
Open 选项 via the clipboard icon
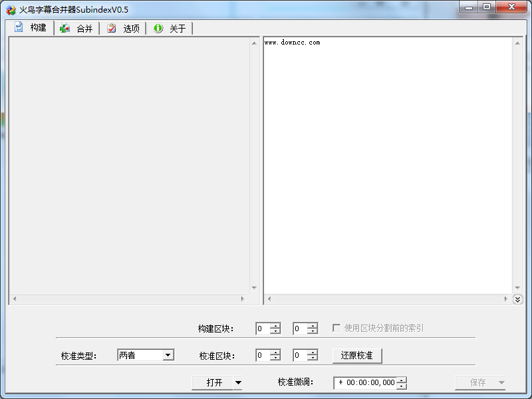click(x=110, y=28)
